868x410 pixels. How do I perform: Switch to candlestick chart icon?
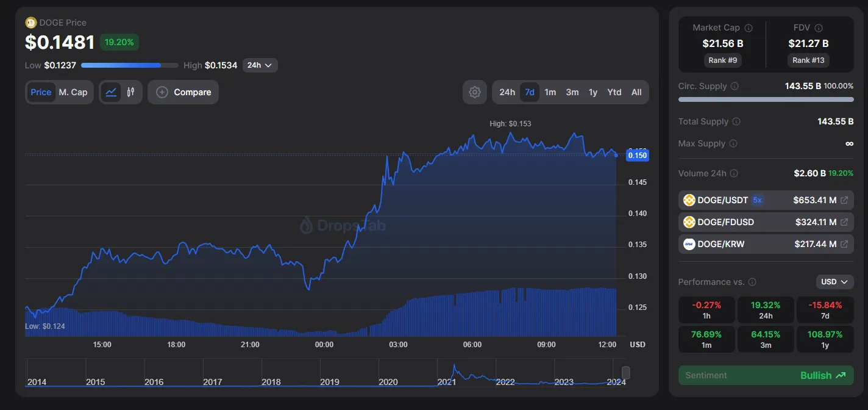(x=131, y=92)
